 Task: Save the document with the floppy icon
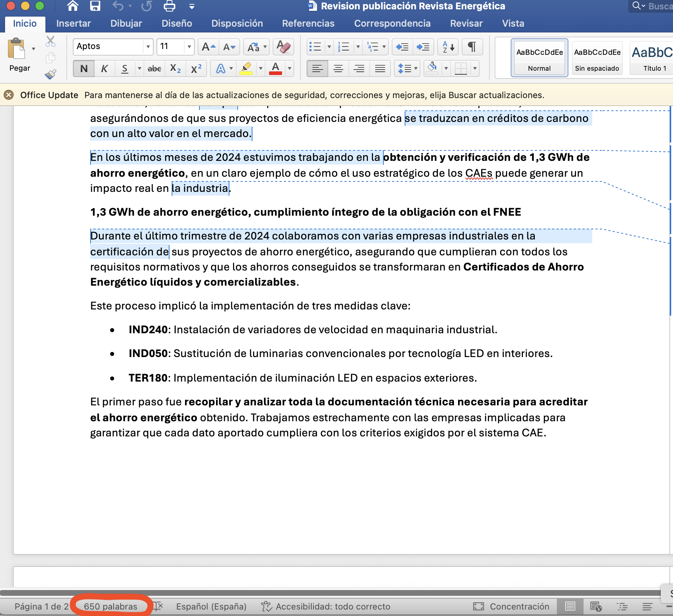point(95,6)
